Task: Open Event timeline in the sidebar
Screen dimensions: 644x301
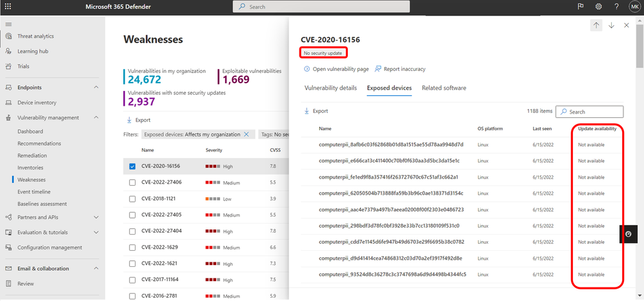Action: coord(34,192)
